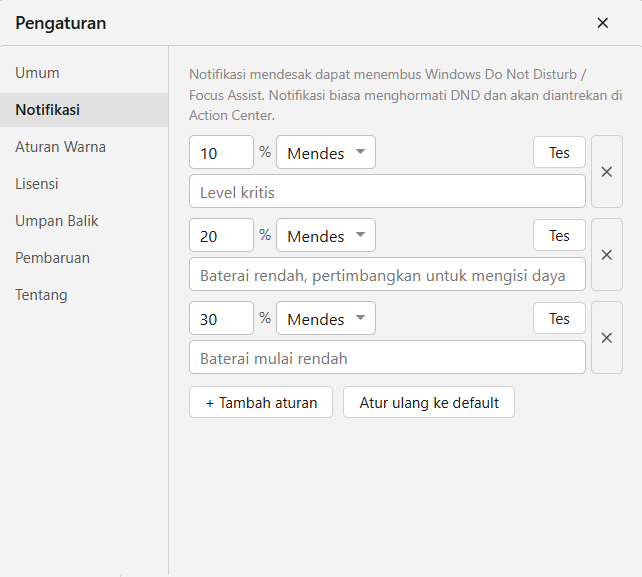Image resolution: width=642 pixels, height=577 pixels.
Task: Switch to Umpan Balik section
Action: [84, 221]
